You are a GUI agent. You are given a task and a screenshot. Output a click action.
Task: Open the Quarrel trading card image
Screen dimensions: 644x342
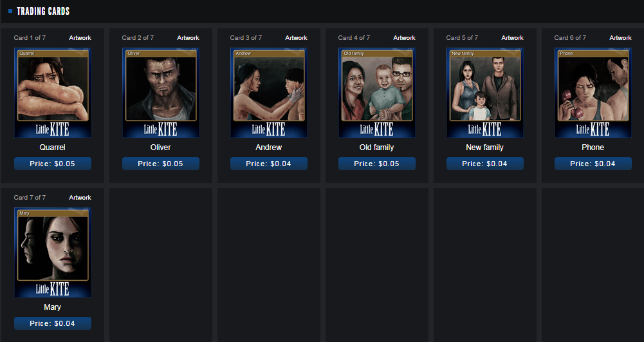coord(53,93)
